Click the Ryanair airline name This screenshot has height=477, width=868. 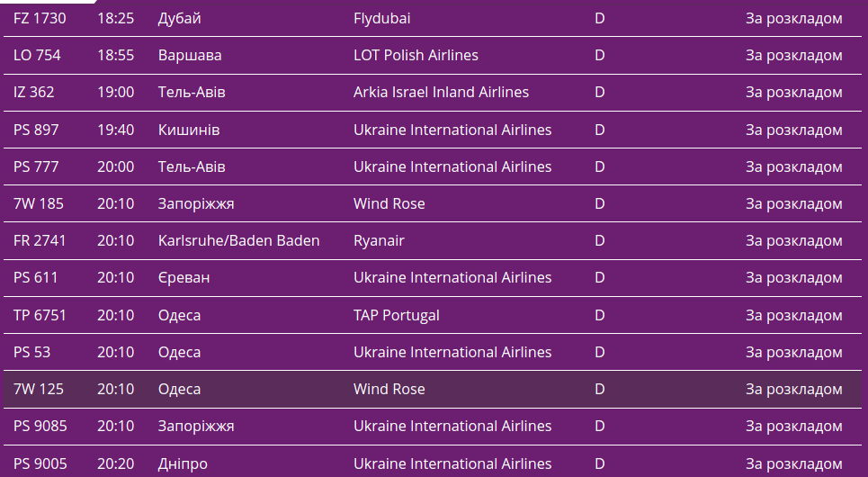tap(379, 240)
